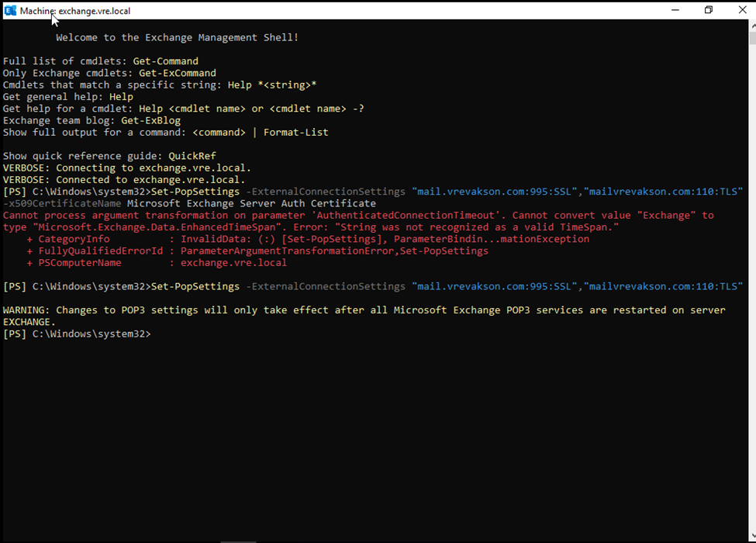
Task: Click the -x509CertificateName parameter text
Action: pos(62,203)
